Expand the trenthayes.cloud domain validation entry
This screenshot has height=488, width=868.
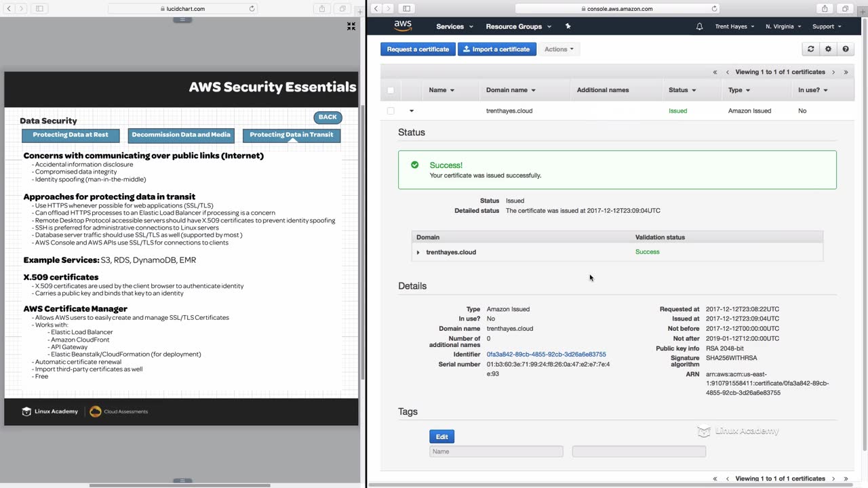pyautogui.click(x=418, y=252)
